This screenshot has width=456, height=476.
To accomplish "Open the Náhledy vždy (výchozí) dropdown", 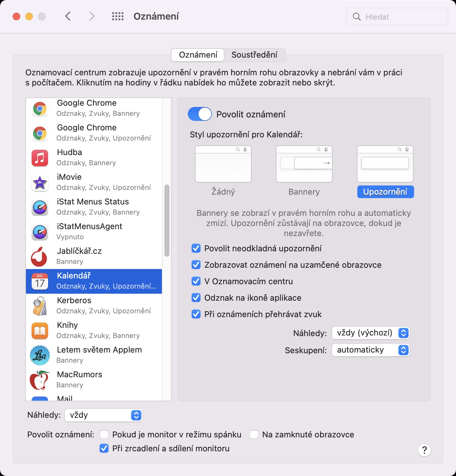I will pyautogui.click(x=371, y=333).
